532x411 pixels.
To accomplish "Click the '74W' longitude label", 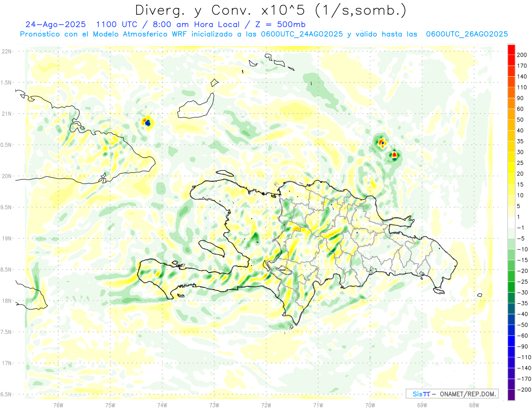I will (162, 405).
